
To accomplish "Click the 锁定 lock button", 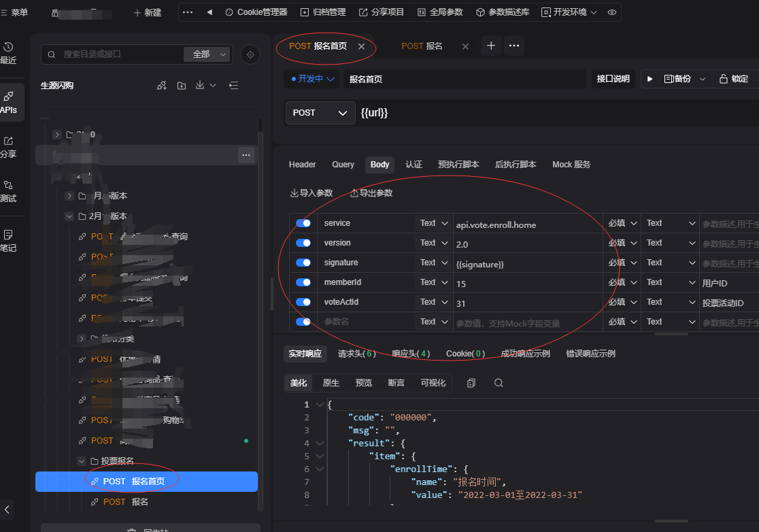I will coord(734,79).
